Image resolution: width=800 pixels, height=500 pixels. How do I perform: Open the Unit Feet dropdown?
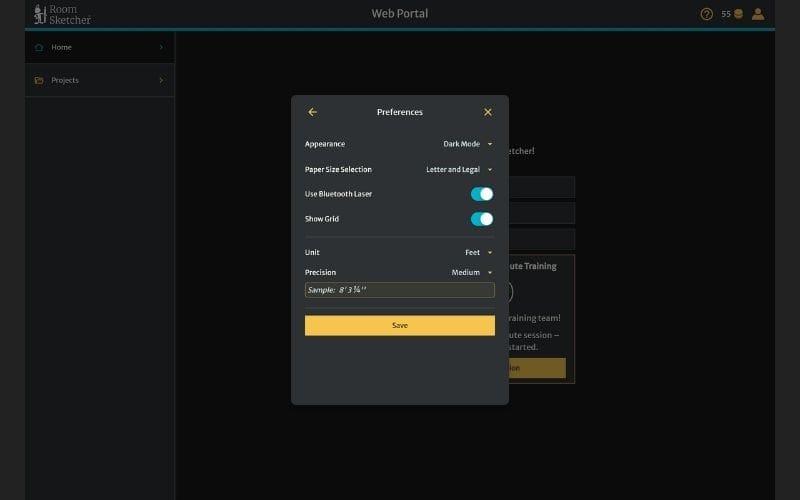pos(479,253)
